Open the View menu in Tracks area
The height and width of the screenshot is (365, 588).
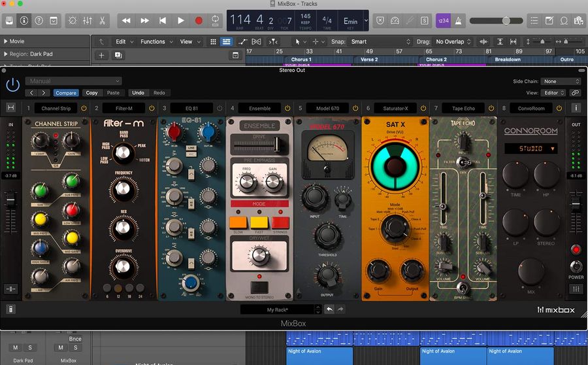[189, 42]
